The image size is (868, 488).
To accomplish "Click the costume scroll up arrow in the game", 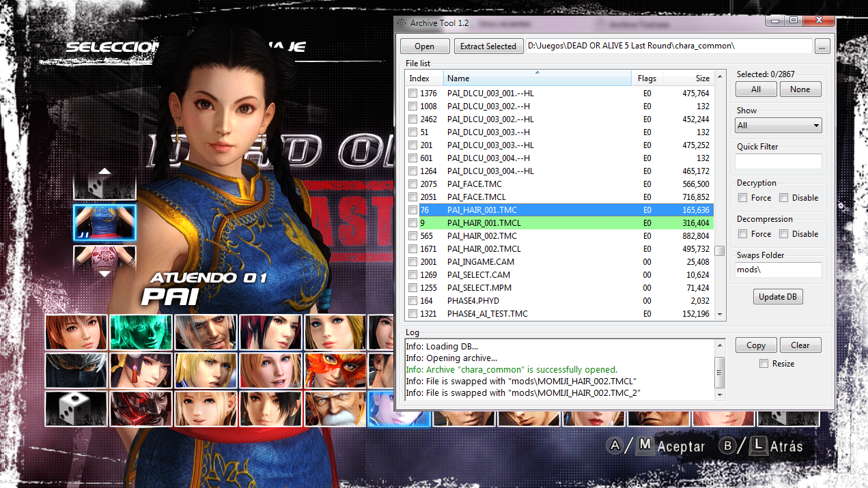I will (104, 171).
